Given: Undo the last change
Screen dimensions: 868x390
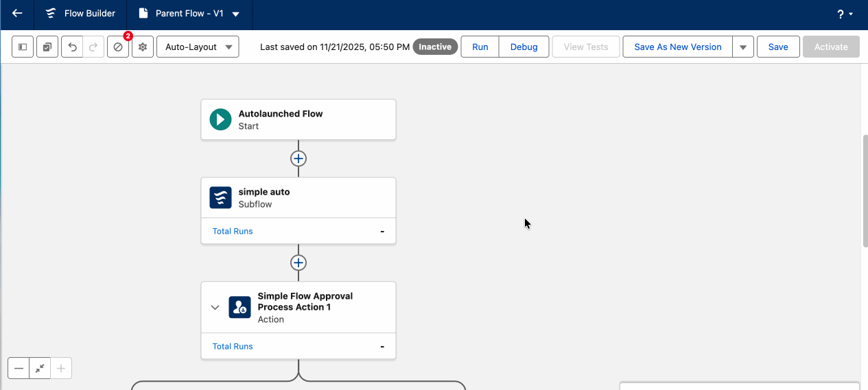Looking at the screenshot, I should (x=72, y=47).
